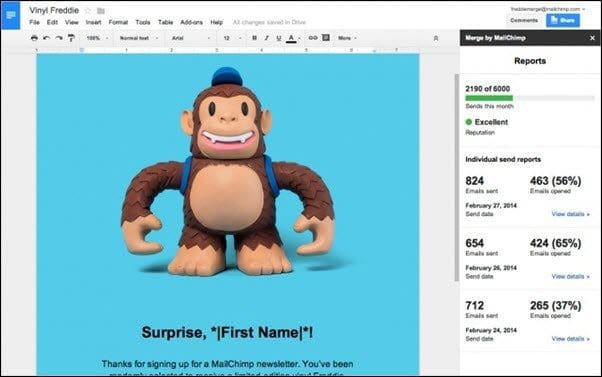Open the Format menu
Screen dimensions: 602x377
[118, 22]
